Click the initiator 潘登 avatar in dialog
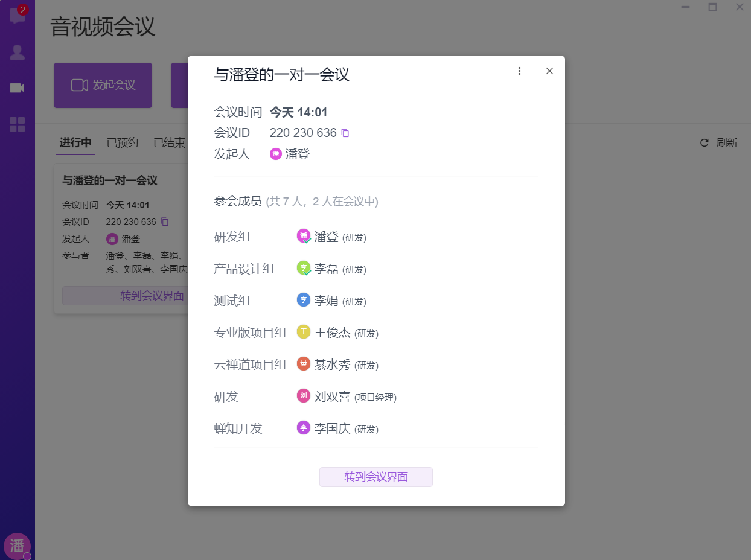The image size is (751, 560). click(276, 154)
